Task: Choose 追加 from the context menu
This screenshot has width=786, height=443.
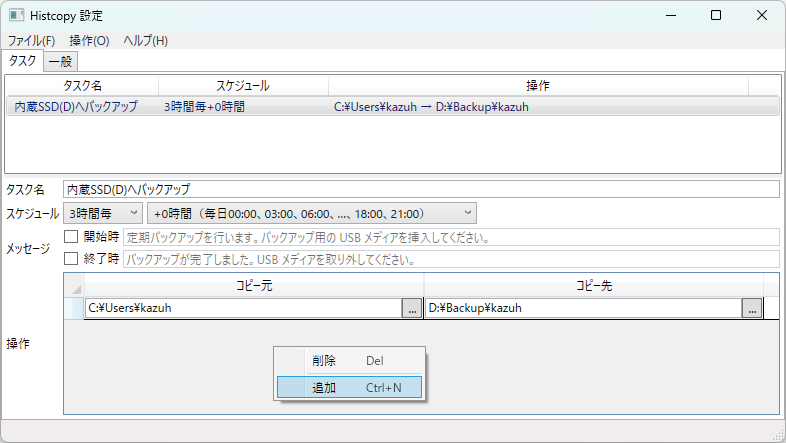Action: [349, 387]
